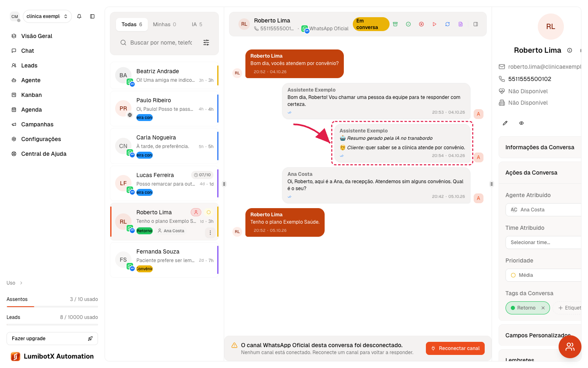Open the purple document icon in chat header
This screenshot has width=588, height=368.
coord(461,24)
